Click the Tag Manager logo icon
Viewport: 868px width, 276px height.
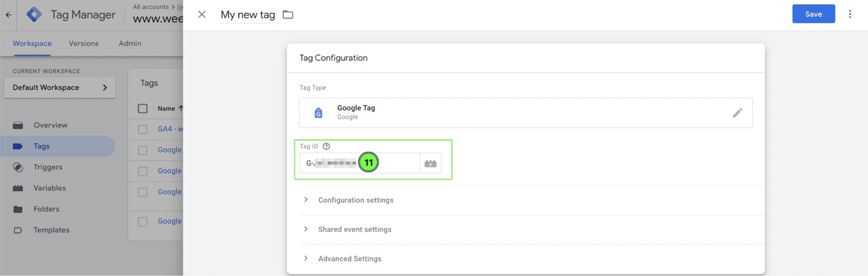pos(35,14)
